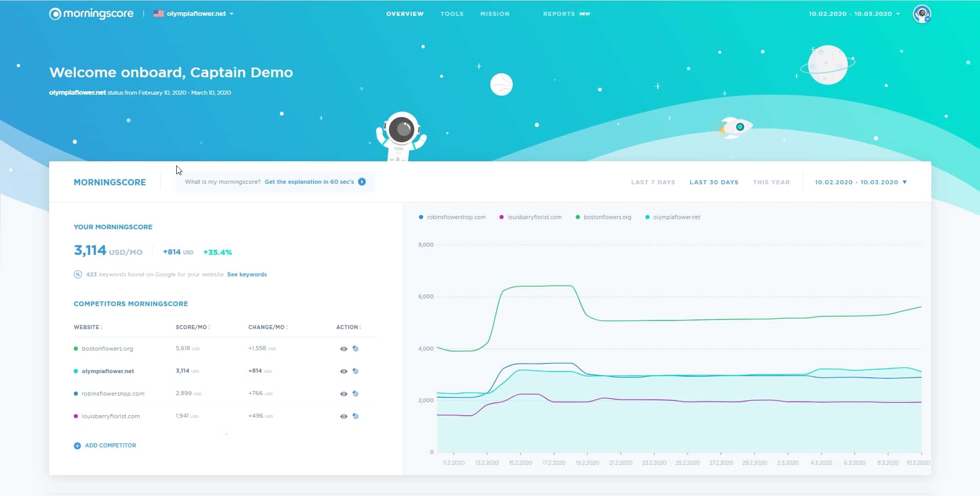
Task: Play the 60 sec explanation video icon
Action: click(362, 182)
